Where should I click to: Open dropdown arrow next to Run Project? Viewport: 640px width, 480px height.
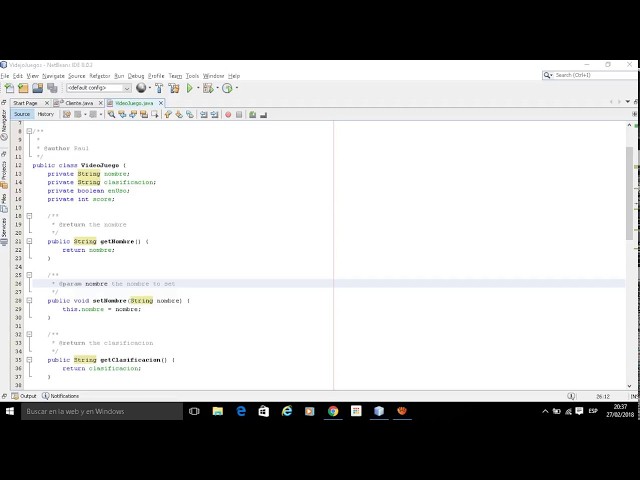pos(198,88)
